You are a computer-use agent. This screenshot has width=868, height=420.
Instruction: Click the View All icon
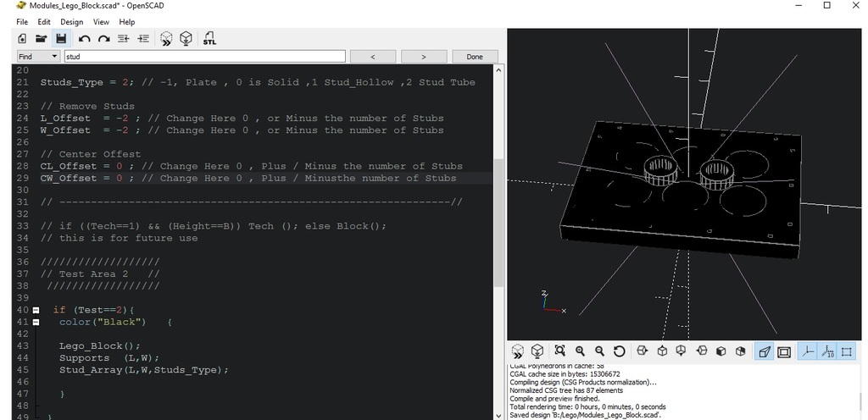click(560, 351)
